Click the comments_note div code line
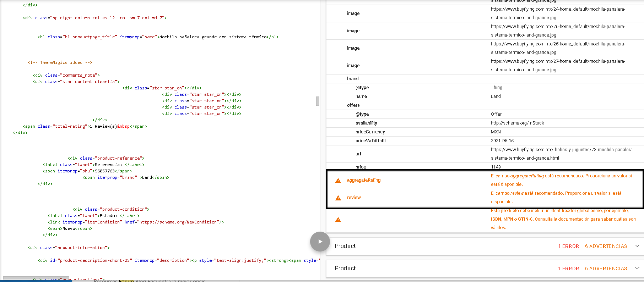Screen dimensions: 644x282 pyautogui.click(x=66, y=75)
